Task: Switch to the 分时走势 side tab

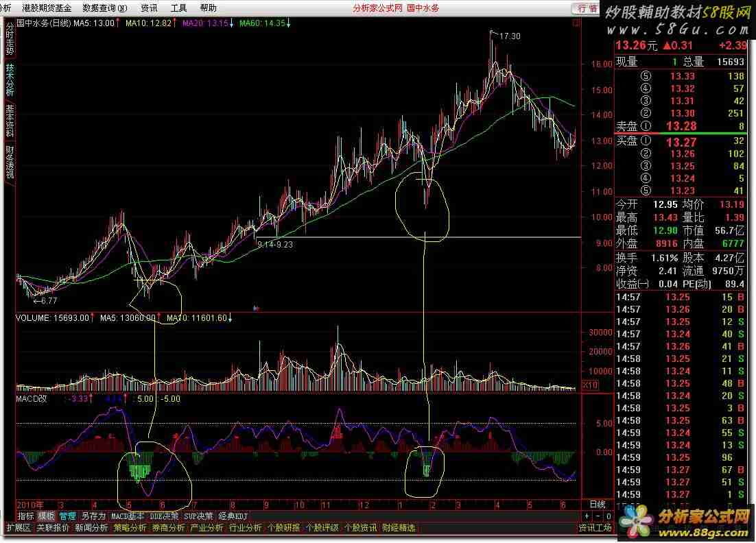Action: click(x=10, y=40)
